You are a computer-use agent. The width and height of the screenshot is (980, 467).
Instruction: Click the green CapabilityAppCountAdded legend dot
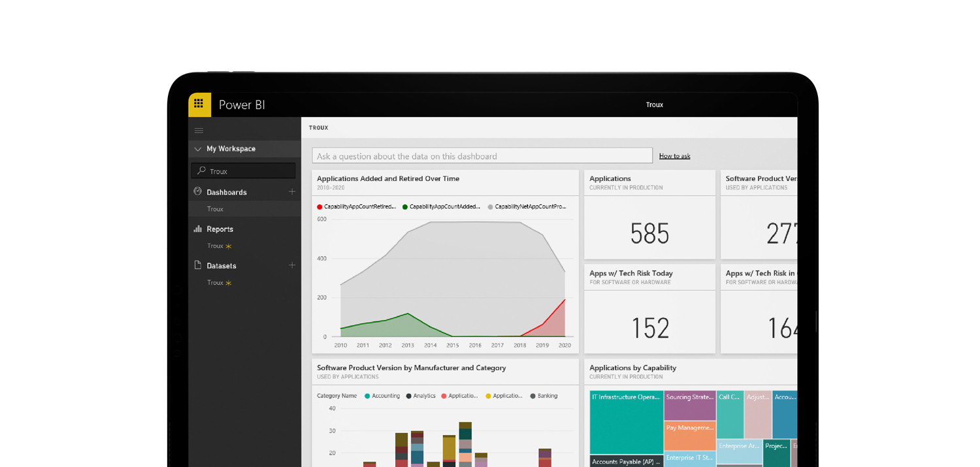pos(405,207)
